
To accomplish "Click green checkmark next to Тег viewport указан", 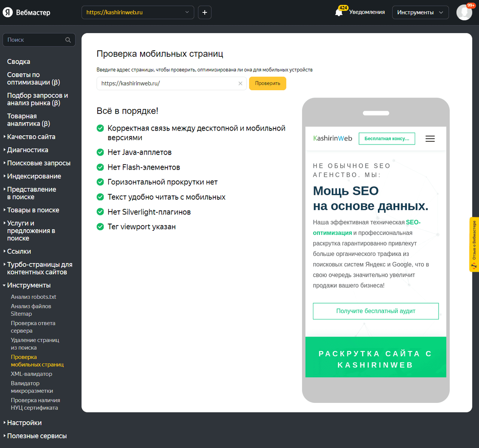I will click(x=100, y=227).
